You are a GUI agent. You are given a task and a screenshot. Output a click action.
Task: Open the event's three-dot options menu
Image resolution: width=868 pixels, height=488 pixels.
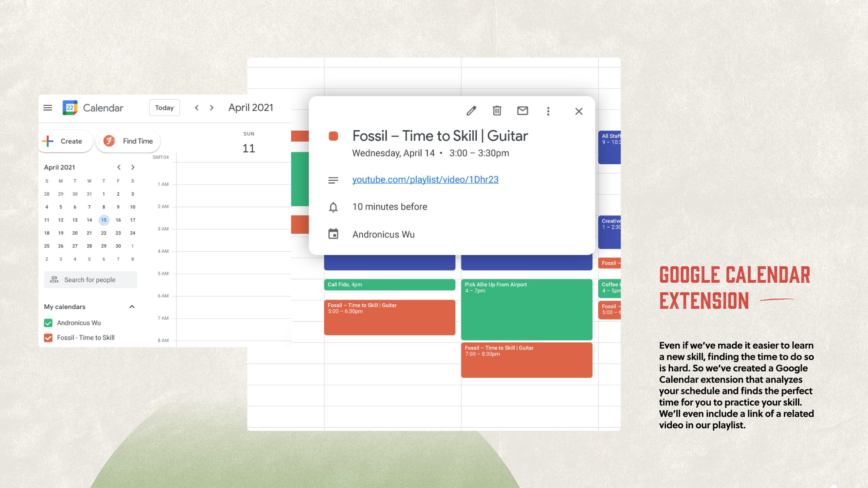548,111
